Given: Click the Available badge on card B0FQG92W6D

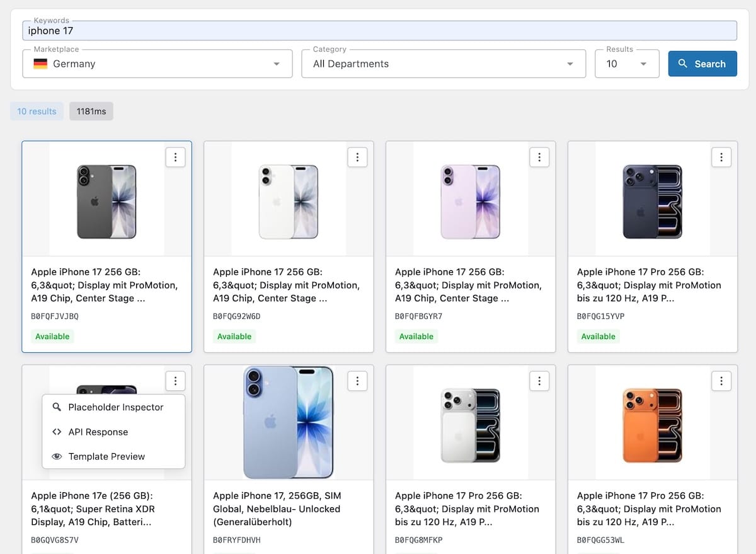Looking at the screenshot, I should click(x=234, y=337).
